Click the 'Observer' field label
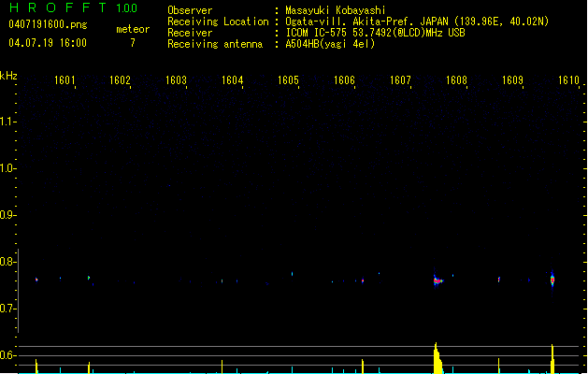Screen dimensions: 588x374 (190, 10)
